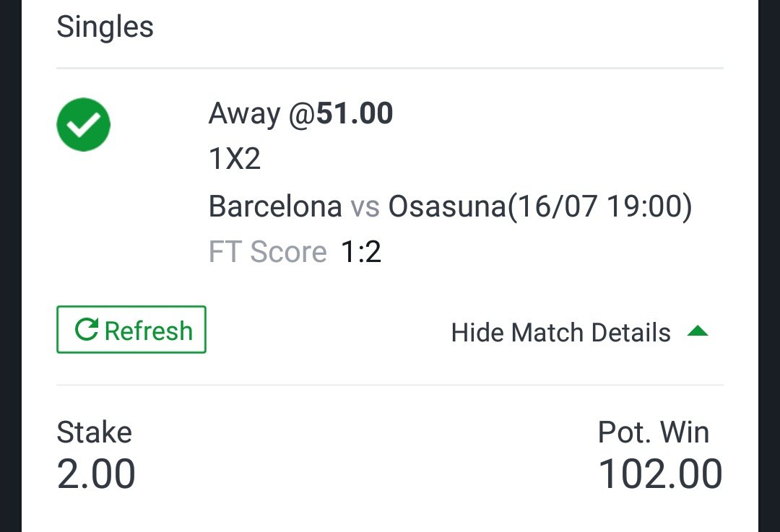This screenshot has width=780, height=532.
Task: Click the at-sign before the odds
Action: coord(300,115)
